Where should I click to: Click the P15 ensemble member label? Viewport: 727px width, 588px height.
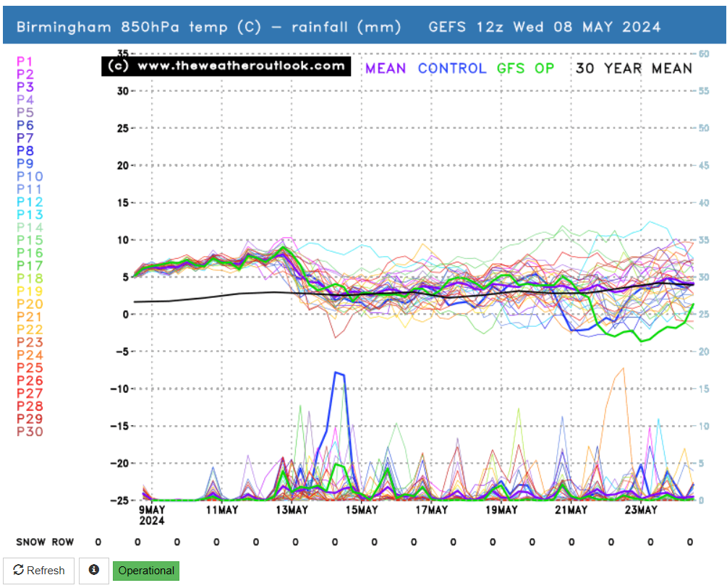[30, 240]
